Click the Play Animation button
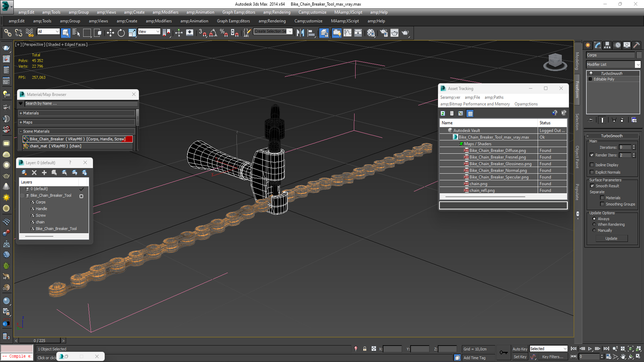The width and height of the screenshot is (644, 362). (590, 349)
